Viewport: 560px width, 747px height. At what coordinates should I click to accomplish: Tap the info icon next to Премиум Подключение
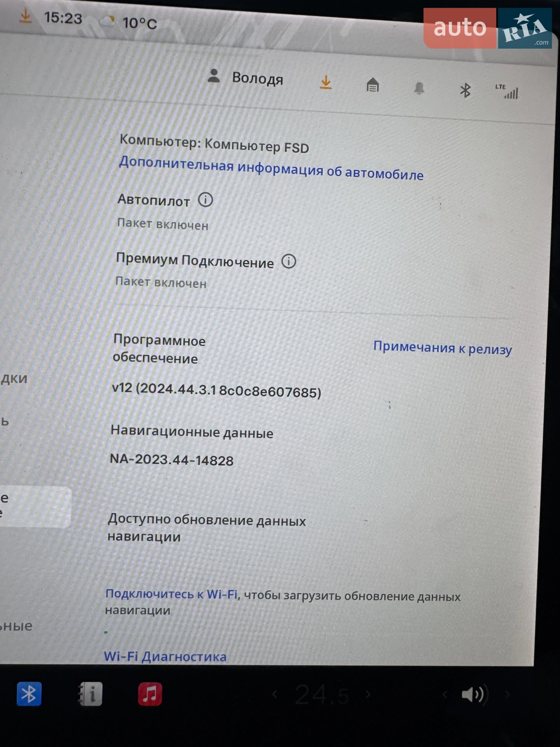[289, 261]
